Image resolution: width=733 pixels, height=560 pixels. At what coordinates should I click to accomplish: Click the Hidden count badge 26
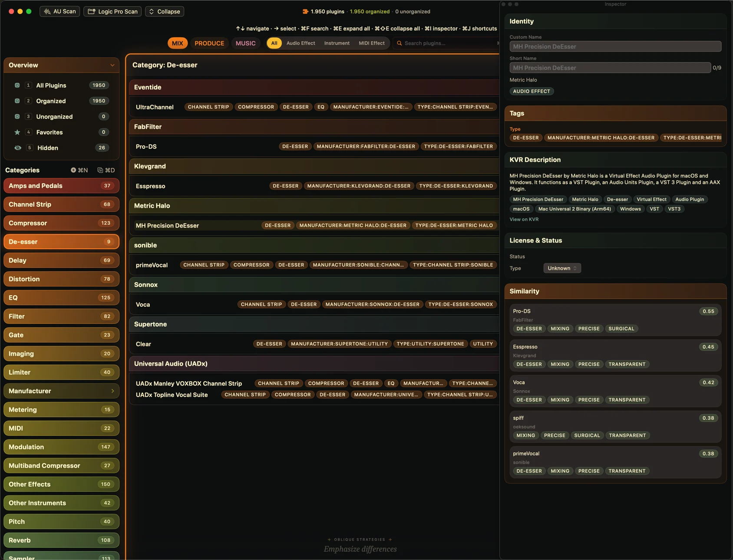pyautogui.click(x=102, y=148)
